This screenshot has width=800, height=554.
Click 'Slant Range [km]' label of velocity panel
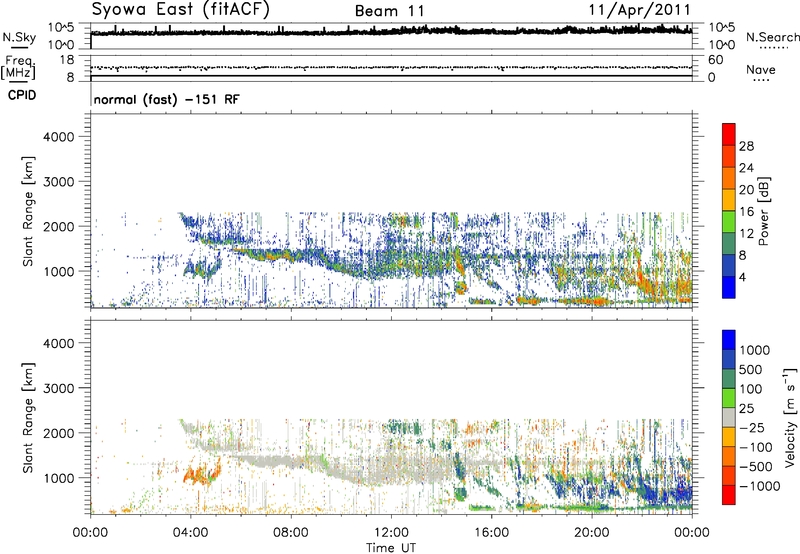click(28, 418)
